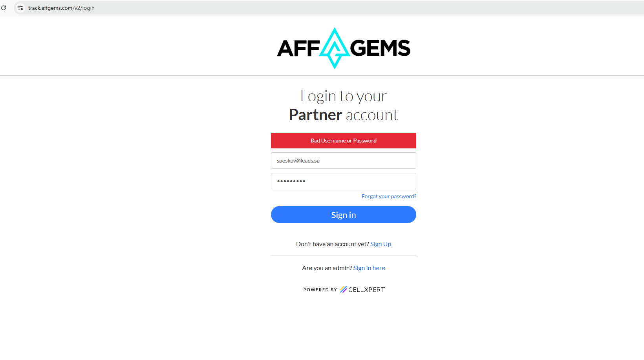Open the Sign Up link

pos(381,244)
